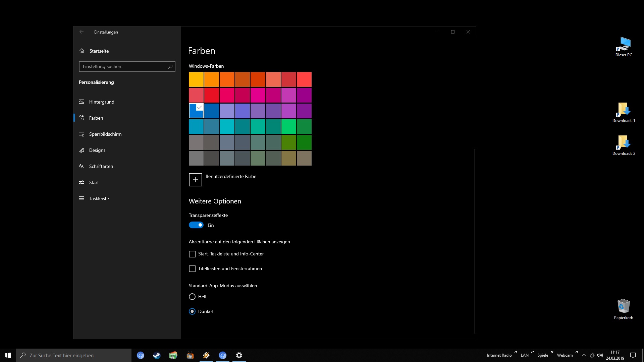The height and width of the screenshot is (362, 644).
Task: Go to the Hintergrund settings page
Action: pyautogui.click(x=102, y=102)
